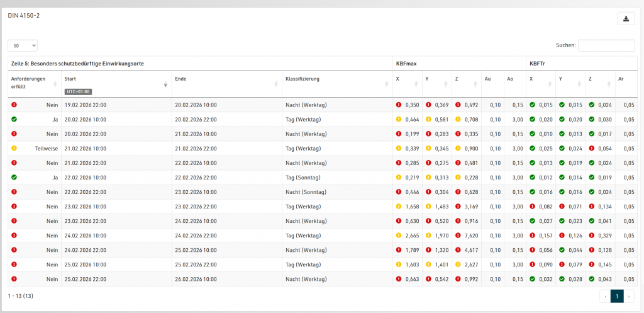Click yellow icon beside KBFmax X value 2,665
Image resolution: width=644 pixels, height=313 pixels.
tap(398, 236)
